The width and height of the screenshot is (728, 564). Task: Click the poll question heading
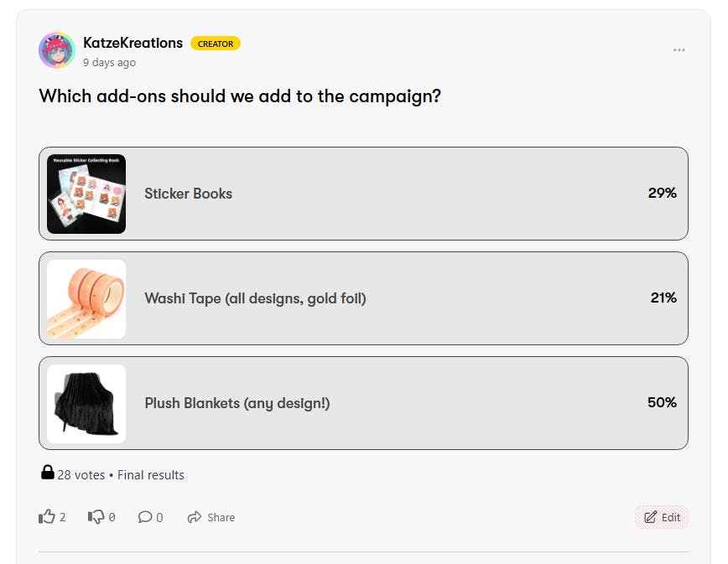click(x=240, y=96)
